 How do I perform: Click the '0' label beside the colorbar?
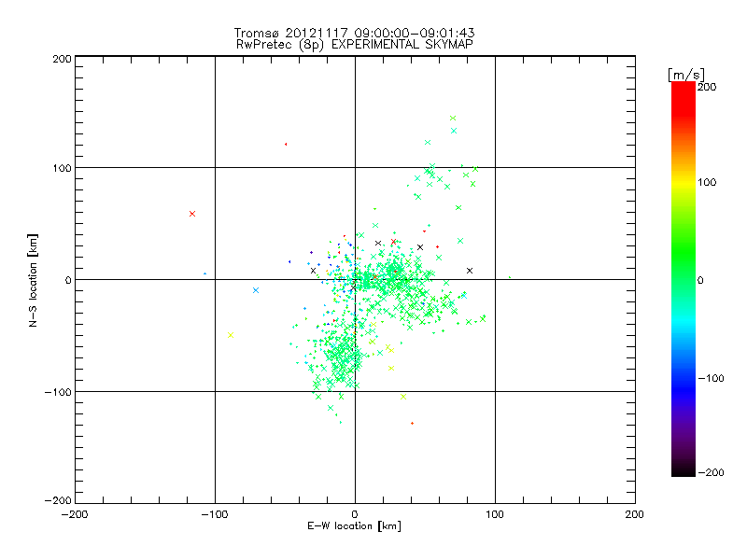point(700,281)
